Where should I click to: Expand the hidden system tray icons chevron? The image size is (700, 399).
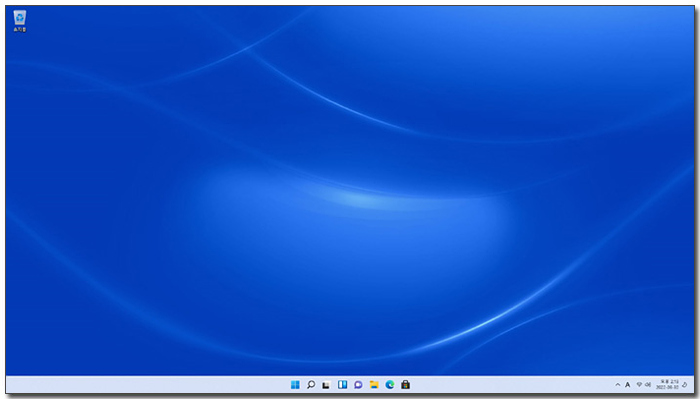pos(618,385)
